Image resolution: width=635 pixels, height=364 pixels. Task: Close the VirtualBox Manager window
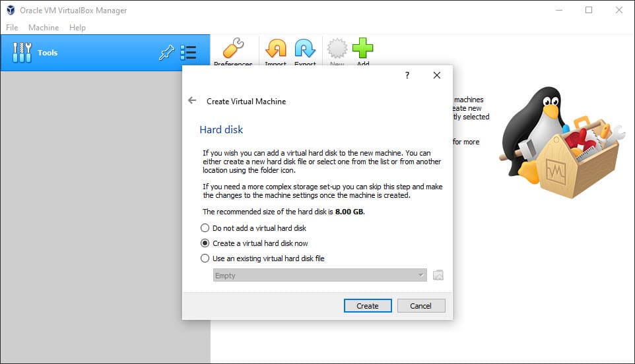pyautogui.click(x=618, y=10)
